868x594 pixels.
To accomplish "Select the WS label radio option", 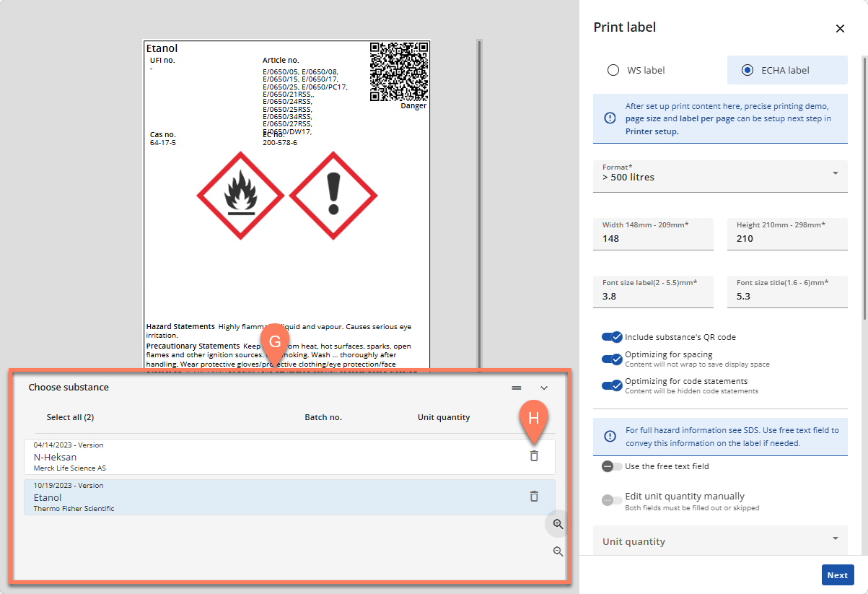I will (x=613, y=71).
